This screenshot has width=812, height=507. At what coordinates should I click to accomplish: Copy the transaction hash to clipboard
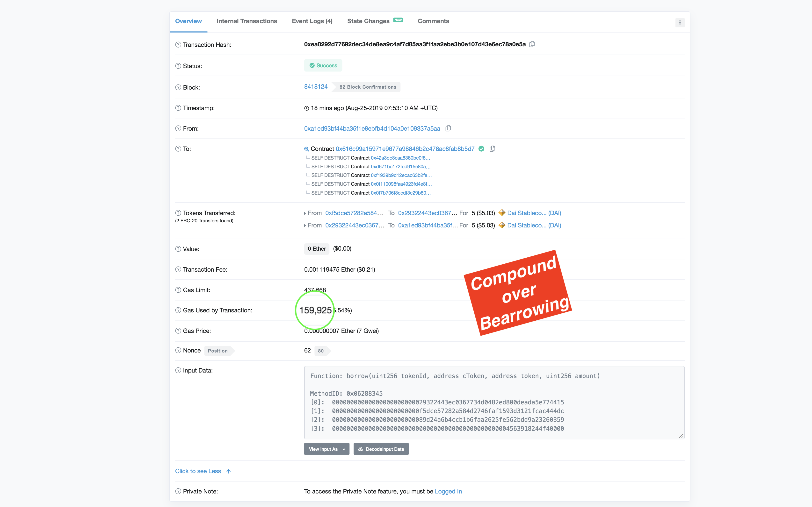[x=532, y=44]
